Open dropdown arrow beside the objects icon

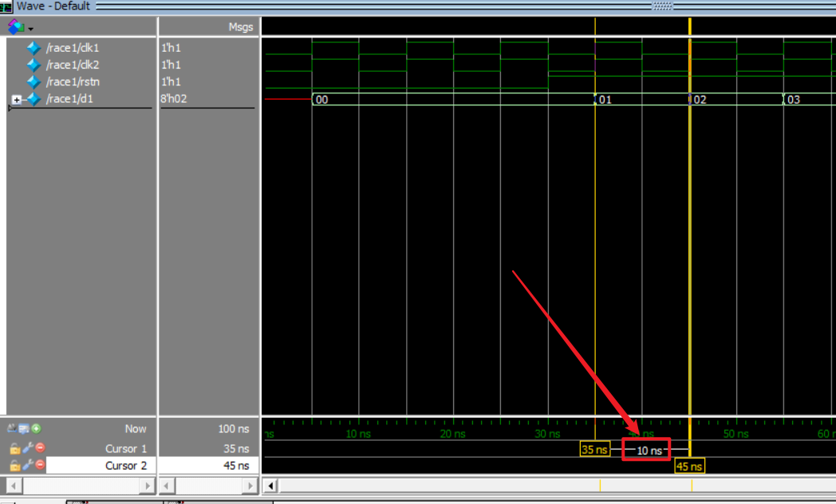[x=30, y=29]
